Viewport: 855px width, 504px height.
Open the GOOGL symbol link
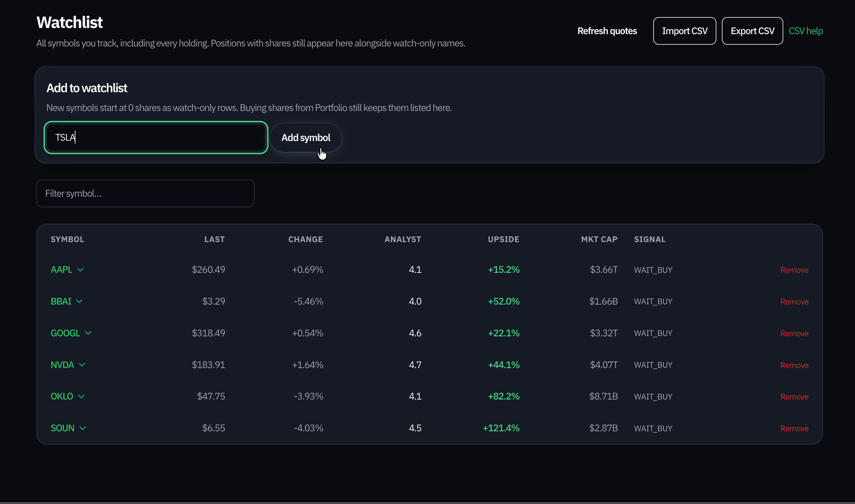coord(65,333)
